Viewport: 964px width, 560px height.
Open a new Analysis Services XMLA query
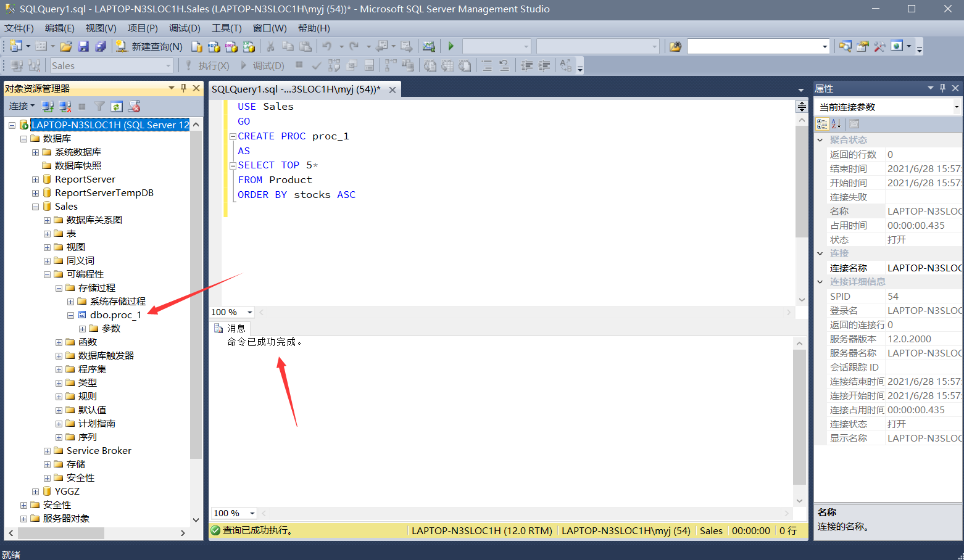(249, 46)
